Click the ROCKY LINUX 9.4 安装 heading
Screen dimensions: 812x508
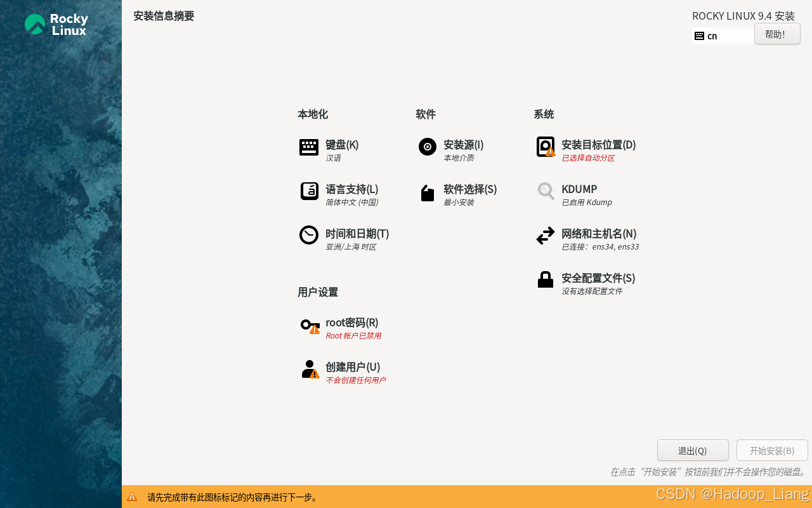tap(743, 16)
